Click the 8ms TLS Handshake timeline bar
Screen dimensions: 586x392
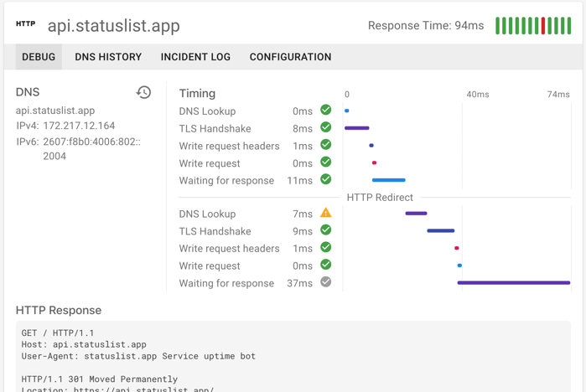(357, 128)
